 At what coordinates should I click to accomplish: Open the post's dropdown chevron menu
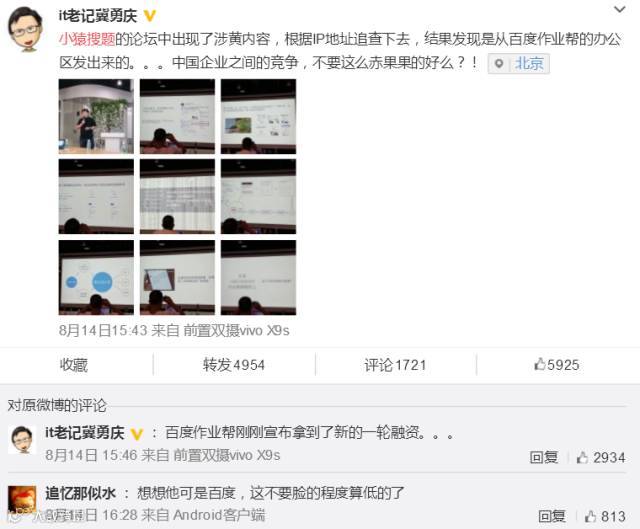pyautogui.click(x=620, y=9)
